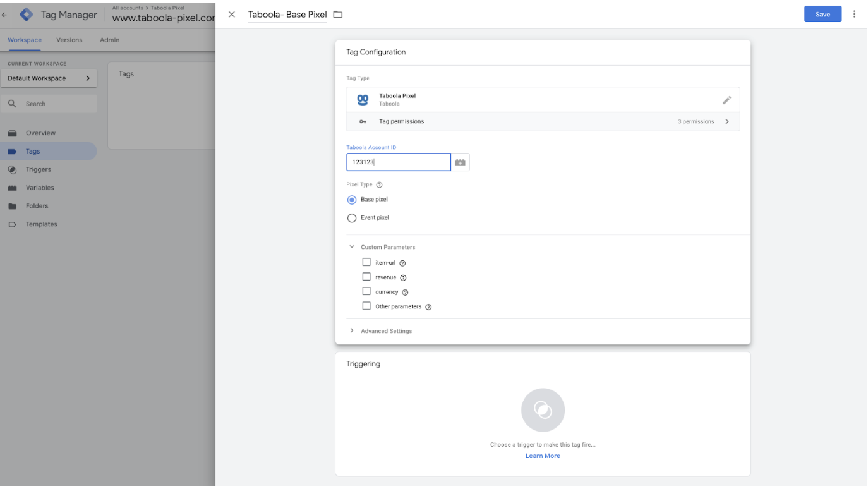Click the All accounts breadcrumb link
The width and height of the screenshot is (868, 489).
coord(128,8)
